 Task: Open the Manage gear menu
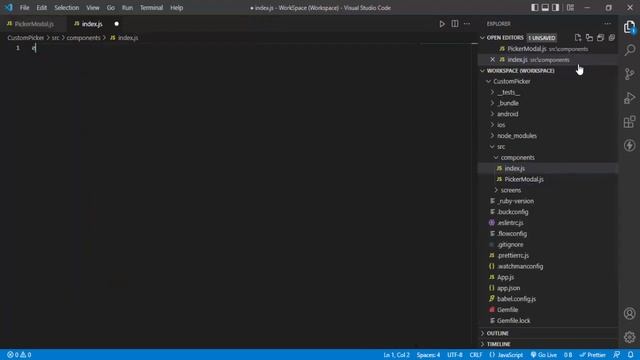coord(629,337)
